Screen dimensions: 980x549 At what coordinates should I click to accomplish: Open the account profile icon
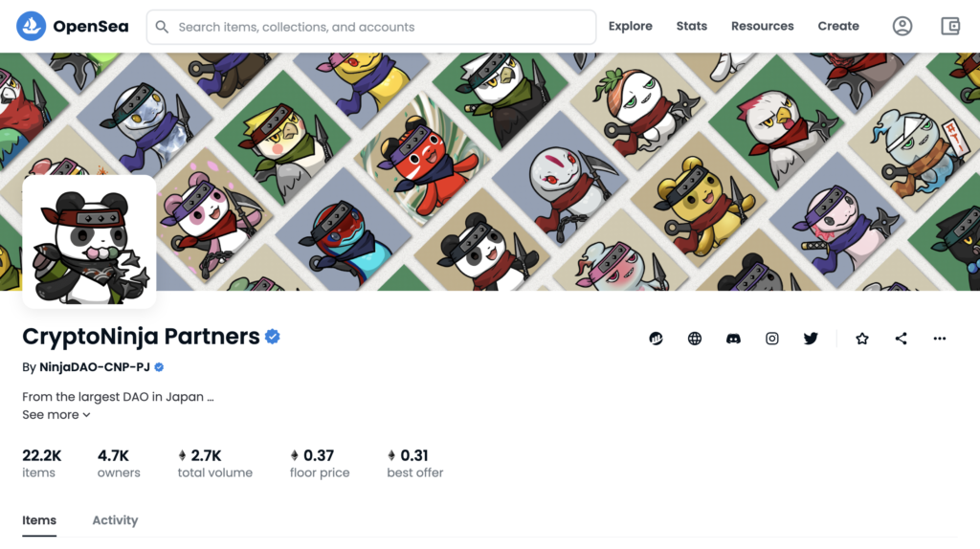(x=902, y=26)
